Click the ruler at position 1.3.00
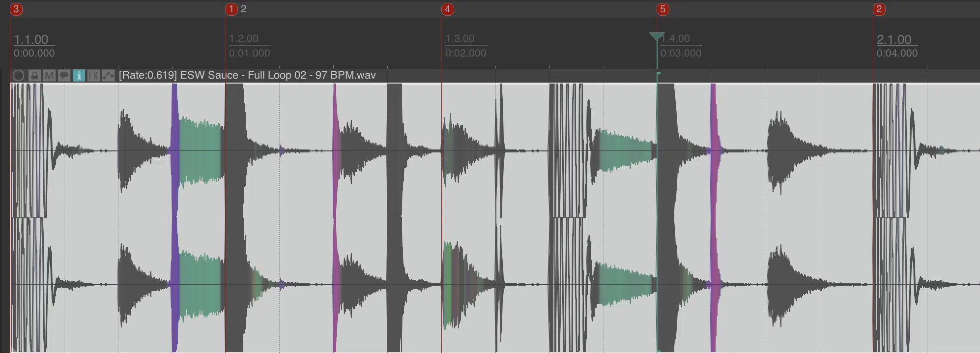Screen dimensions: 980x353 (x=460, y=38)
